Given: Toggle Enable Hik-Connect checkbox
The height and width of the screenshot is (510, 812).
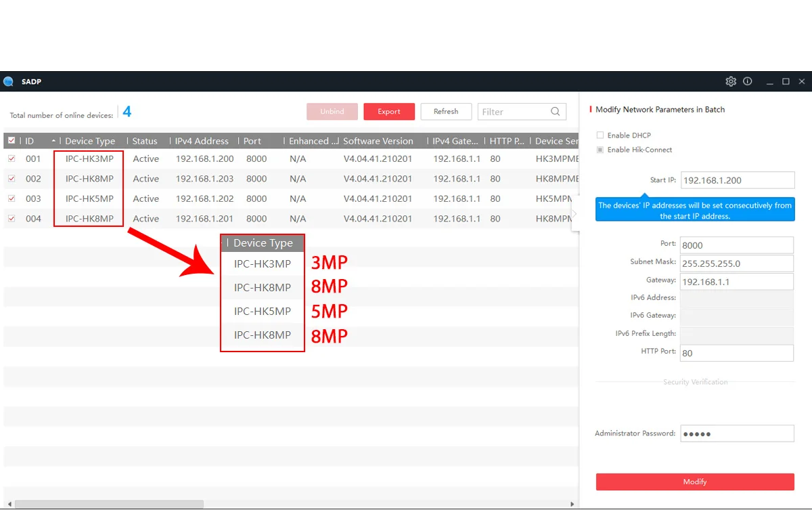Looking at the screenshot, I should (x=600, y=150).
